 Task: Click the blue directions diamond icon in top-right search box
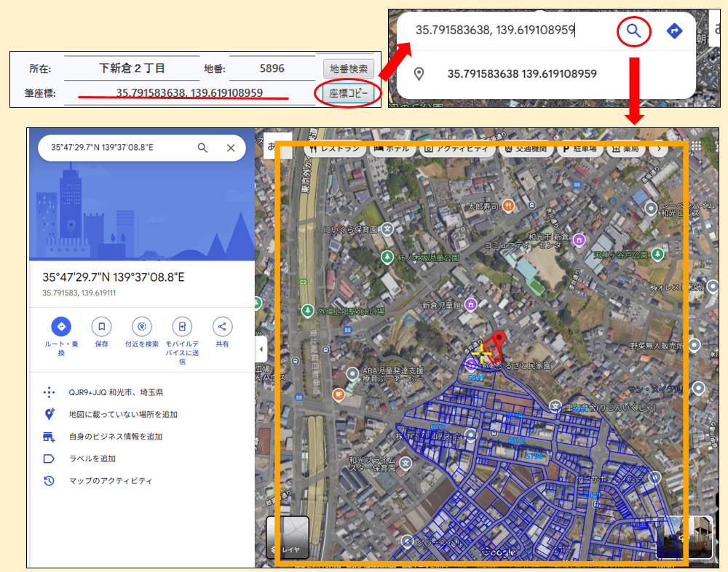(674, 31)
